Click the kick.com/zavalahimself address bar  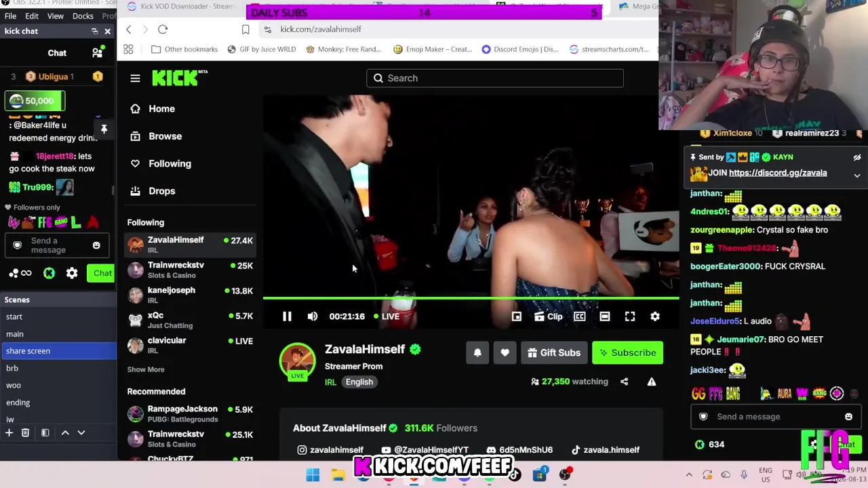pyautogui.click(x=321, y=29)
